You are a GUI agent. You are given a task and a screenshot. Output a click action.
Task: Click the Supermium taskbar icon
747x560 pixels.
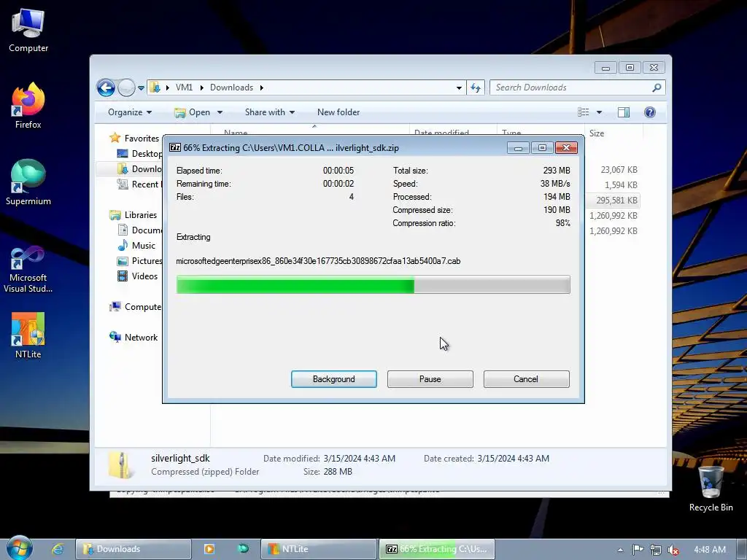(243, 548)
